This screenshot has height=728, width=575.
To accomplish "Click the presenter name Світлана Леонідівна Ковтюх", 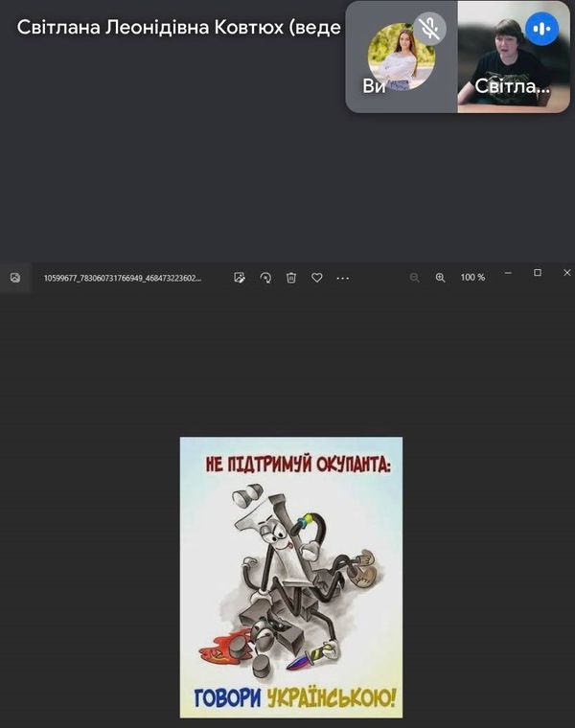I will click(178, 27).
